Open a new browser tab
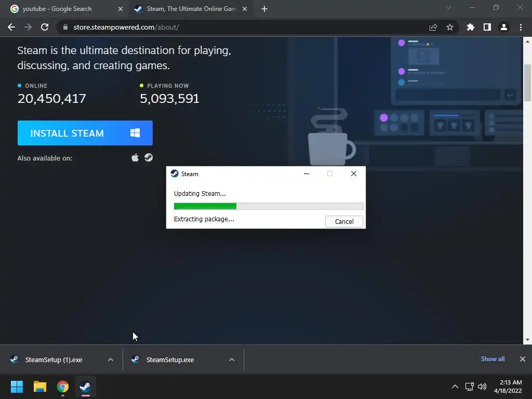 264,9
